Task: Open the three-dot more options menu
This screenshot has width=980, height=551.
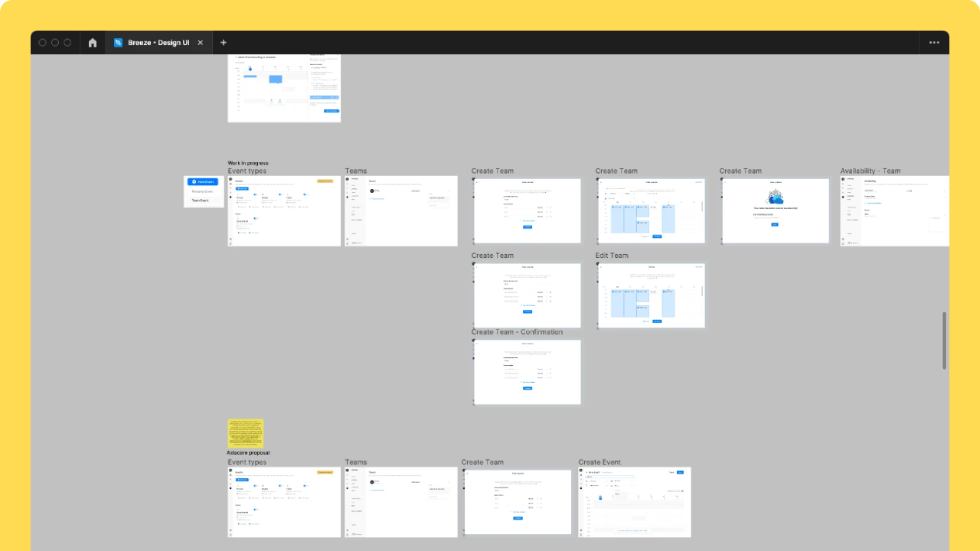Action: click(934, 43)
